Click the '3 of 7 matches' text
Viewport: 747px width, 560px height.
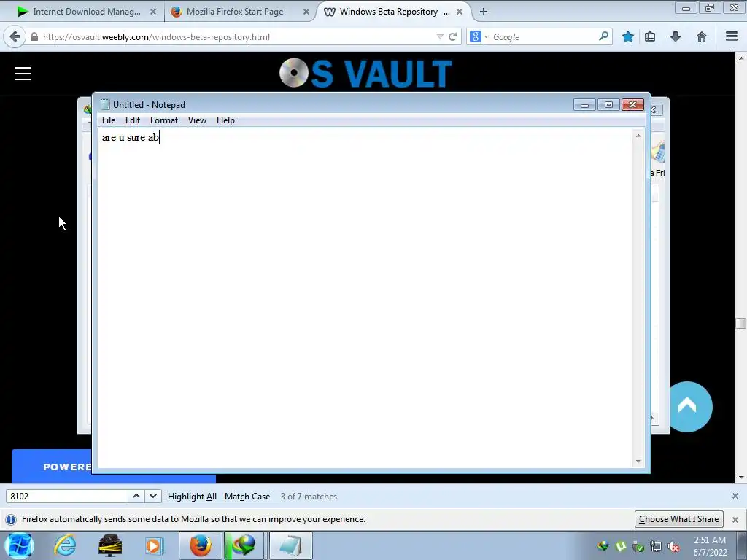click(309, 496)
